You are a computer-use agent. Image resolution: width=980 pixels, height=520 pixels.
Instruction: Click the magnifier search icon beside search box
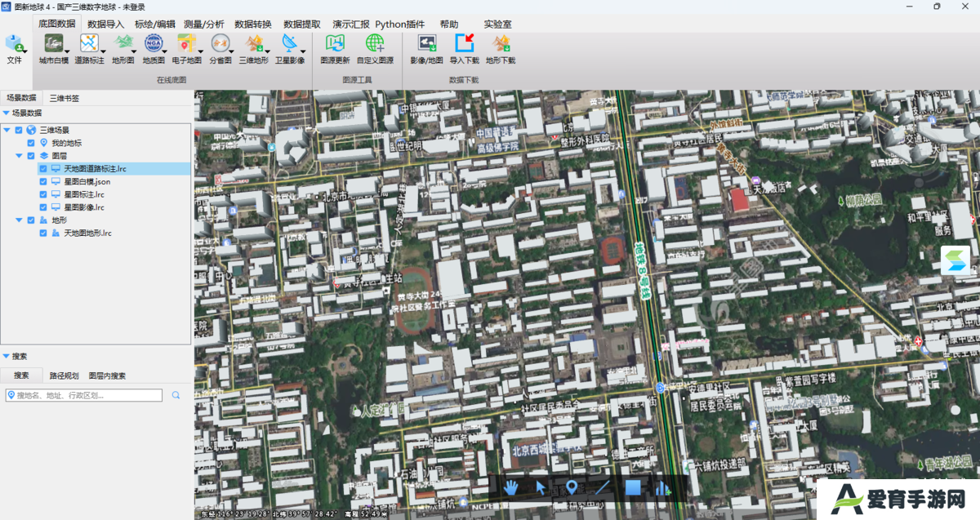click(176, 395)
